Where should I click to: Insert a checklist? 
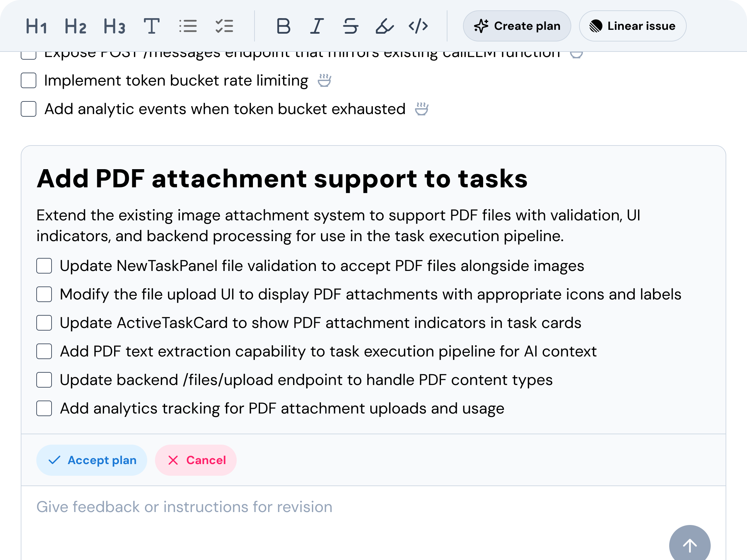coord(224,26)
